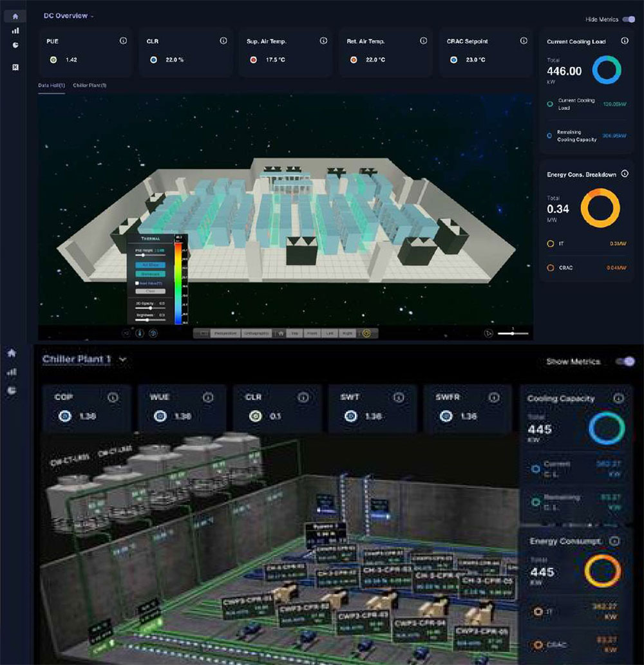The width and height of the screenshot is (644, 665).
Task: Click the pie chart icon in top sidebar
Action: [x=15, y=45]
